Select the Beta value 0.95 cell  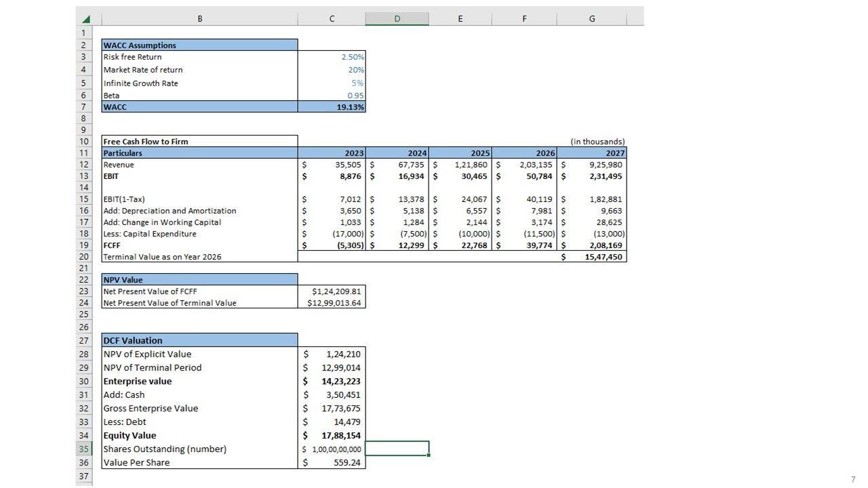point(332,96)
